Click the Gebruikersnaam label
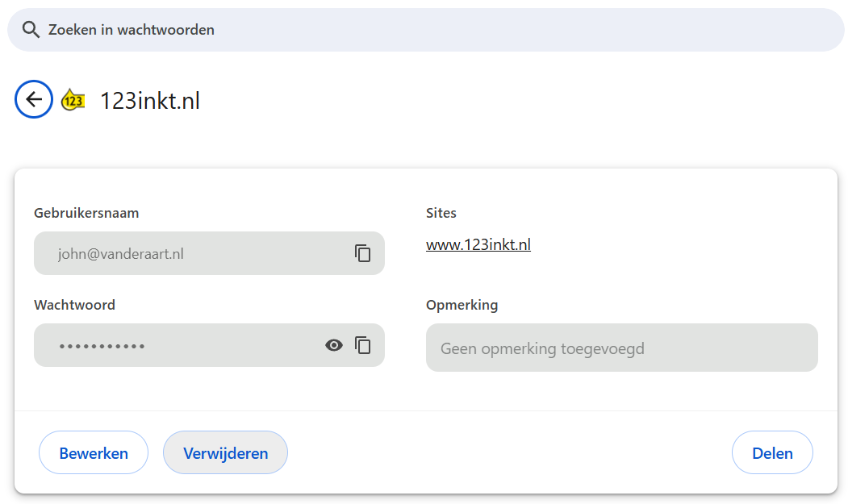Screen dimensions: 848x504 [x=86, y=213]
